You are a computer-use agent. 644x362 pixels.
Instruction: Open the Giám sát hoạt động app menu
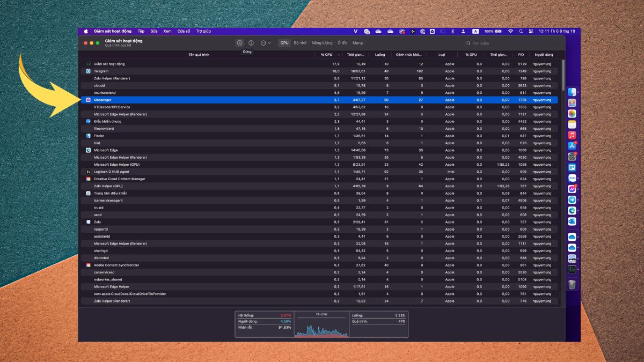(x=114, y=31)
